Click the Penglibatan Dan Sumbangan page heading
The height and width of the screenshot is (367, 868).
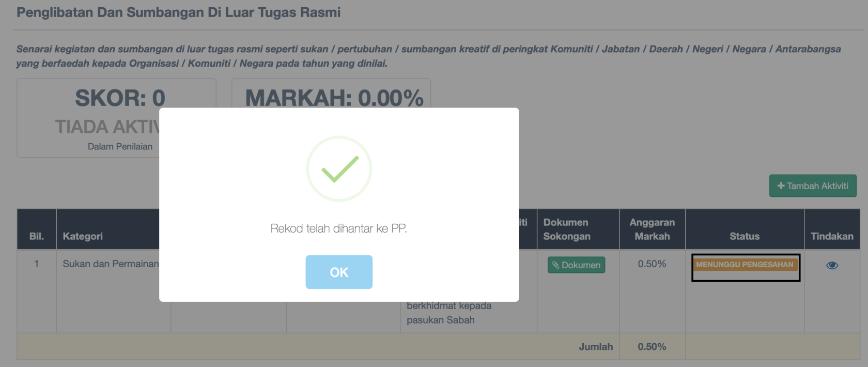click(178, 12)
